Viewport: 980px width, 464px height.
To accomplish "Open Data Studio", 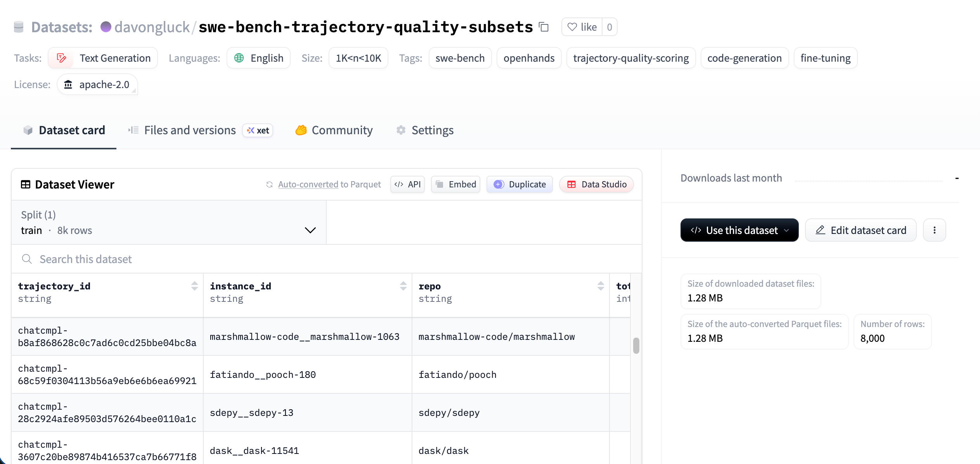I will (x=596, y=184).
